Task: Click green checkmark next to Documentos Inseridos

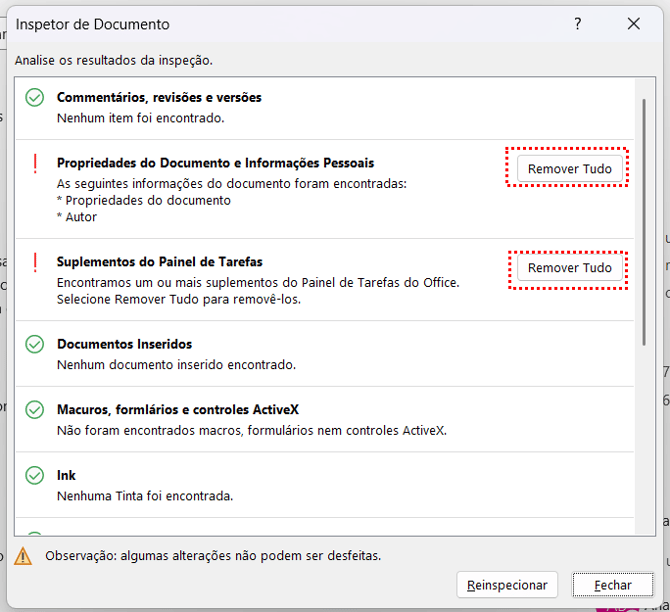Action: pyautogui.click(x=35, y=344)
